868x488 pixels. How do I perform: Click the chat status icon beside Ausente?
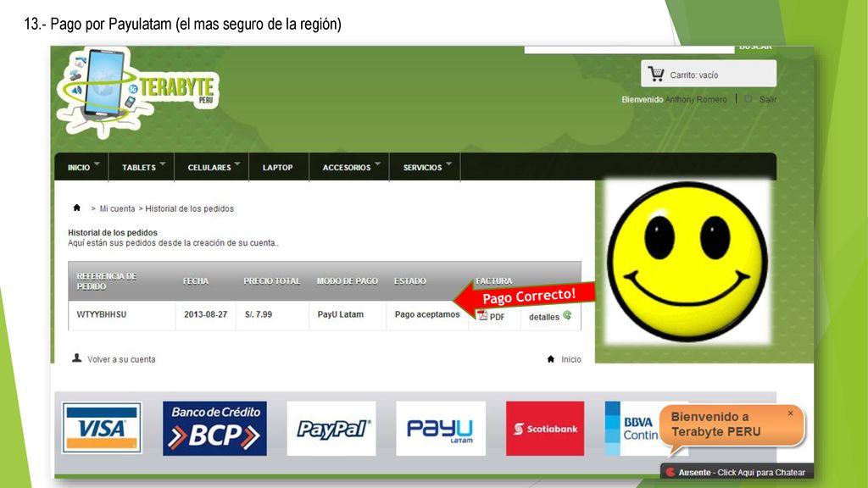point(670,473)
